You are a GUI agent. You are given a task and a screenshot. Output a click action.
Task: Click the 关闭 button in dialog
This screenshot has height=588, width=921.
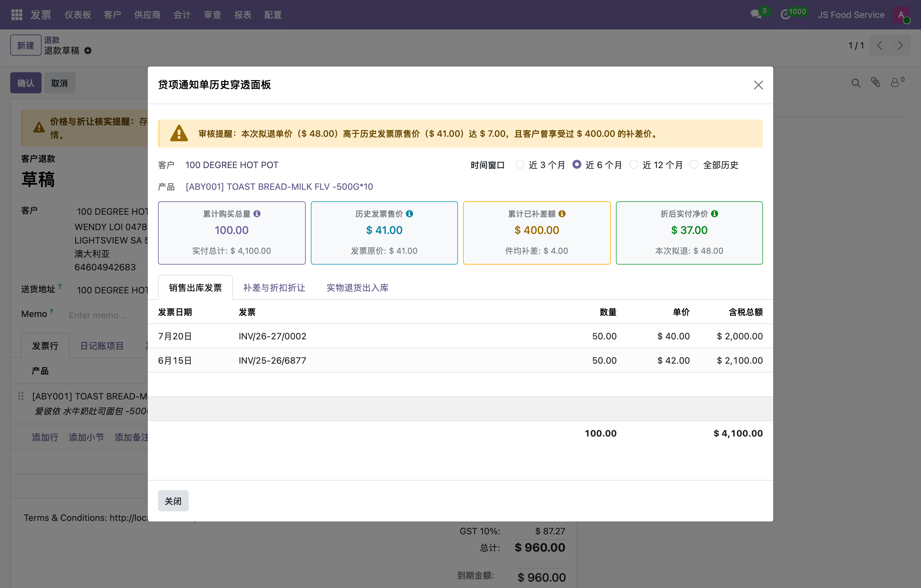(173, 501)
